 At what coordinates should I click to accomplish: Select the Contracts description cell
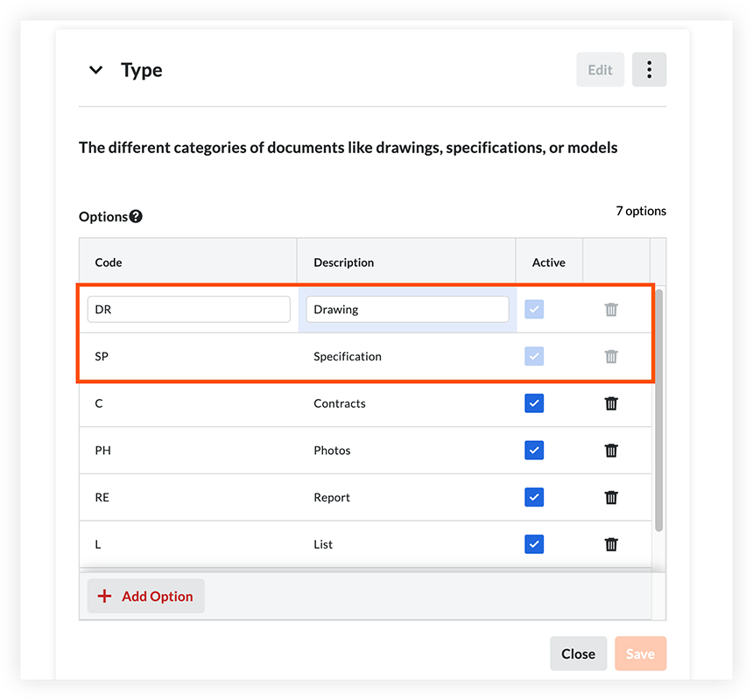407,403
